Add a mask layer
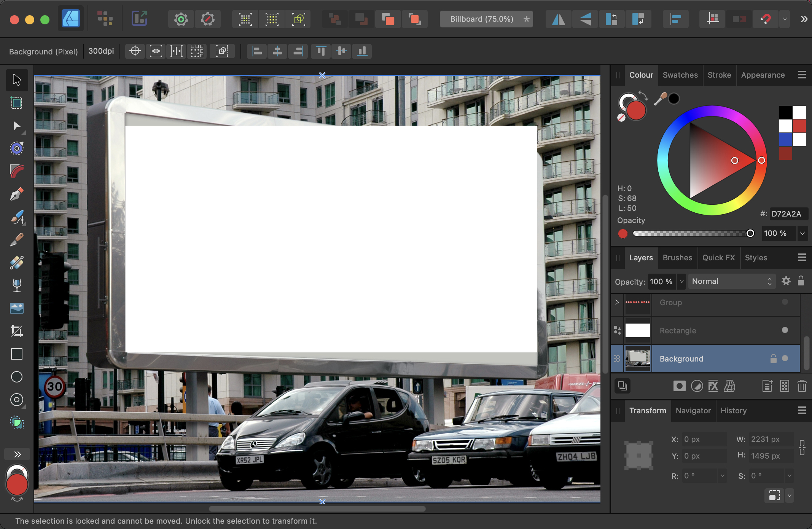Image resolution: width=812 pixels, height=529 pixels. coord(679,386)
